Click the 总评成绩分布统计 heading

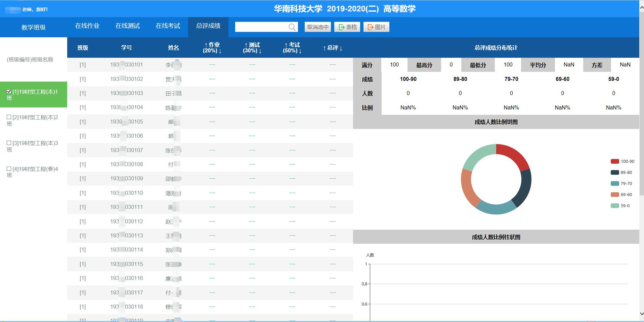[496, 48]
